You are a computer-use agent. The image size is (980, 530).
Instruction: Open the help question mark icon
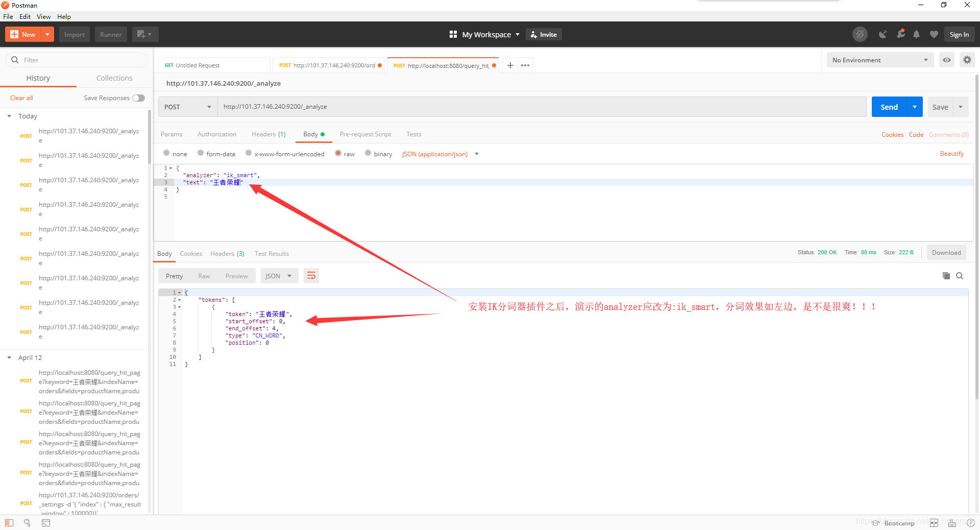(971, 523)
